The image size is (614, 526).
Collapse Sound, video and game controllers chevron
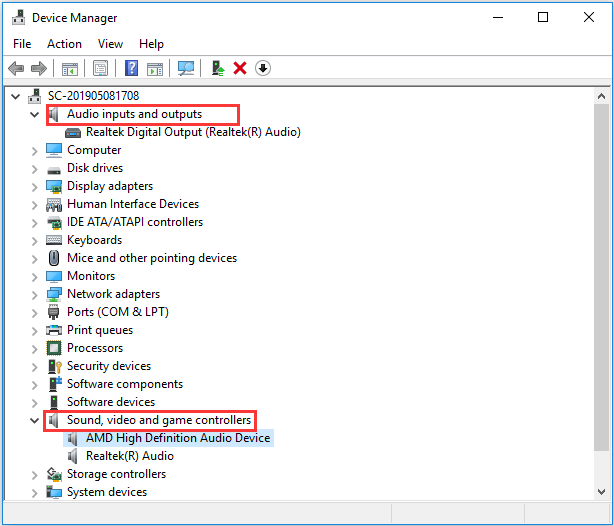34,420
